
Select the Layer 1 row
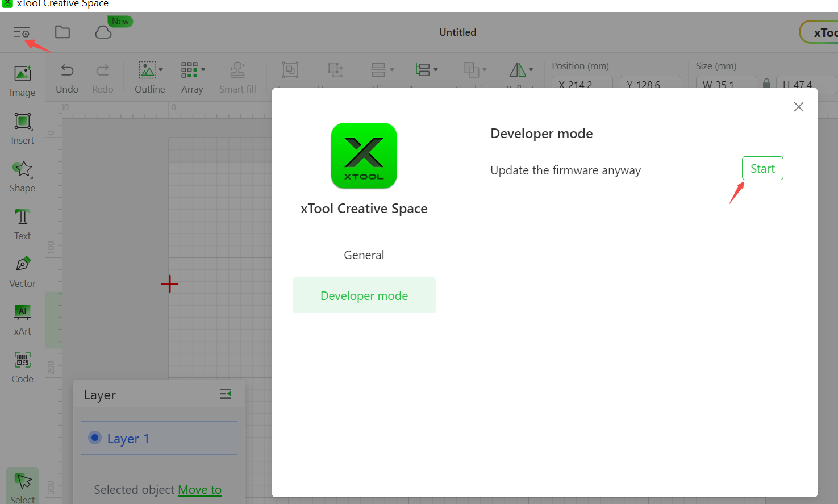coord(159,438)
